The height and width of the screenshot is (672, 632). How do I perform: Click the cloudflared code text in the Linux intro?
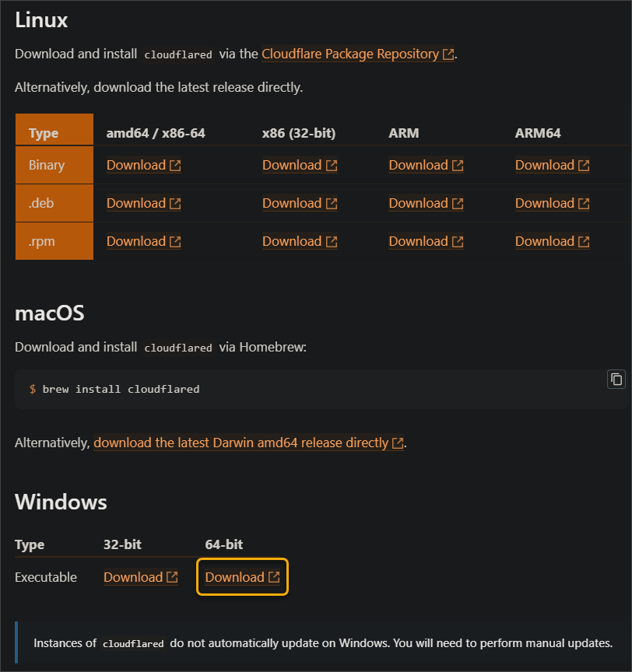[x=178, y=55]
